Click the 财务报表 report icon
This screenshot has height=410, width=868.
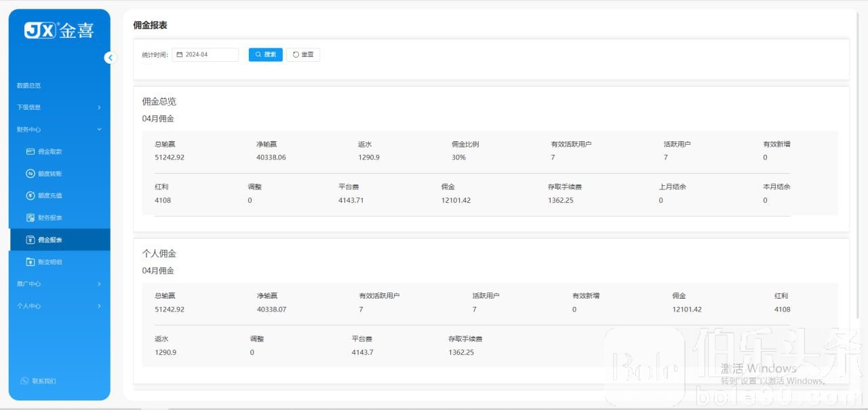tap(30, 218)
